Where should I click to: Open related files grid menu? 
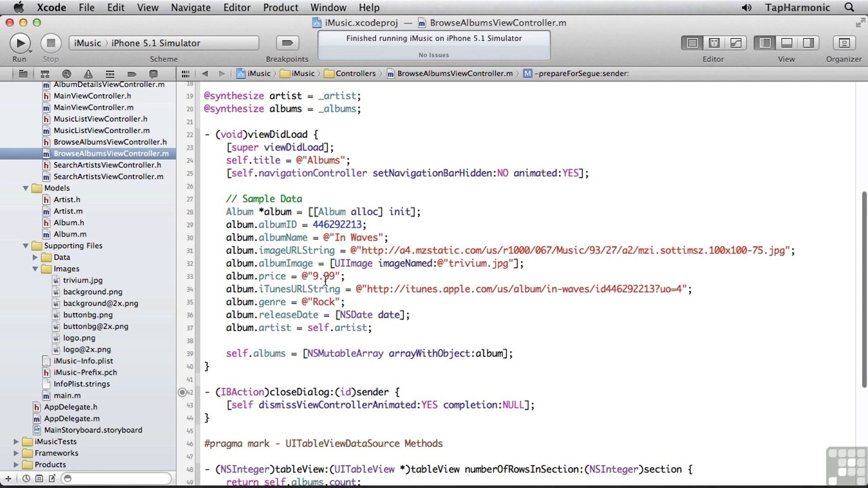[185, 74]
